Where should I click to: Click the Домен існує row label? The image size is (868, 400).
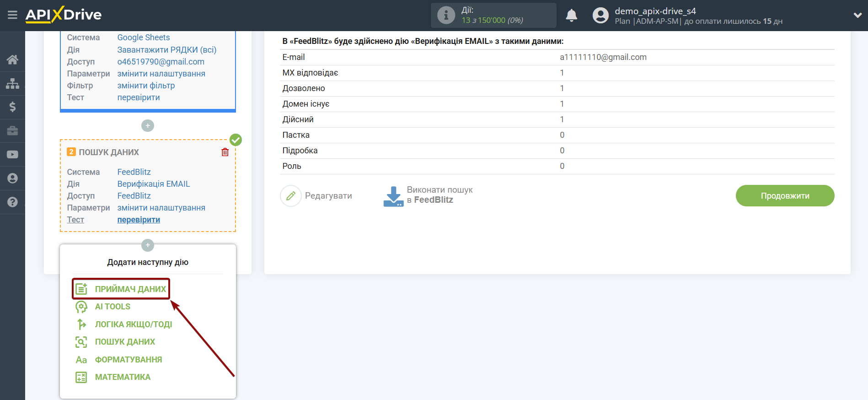coord(306,104)
